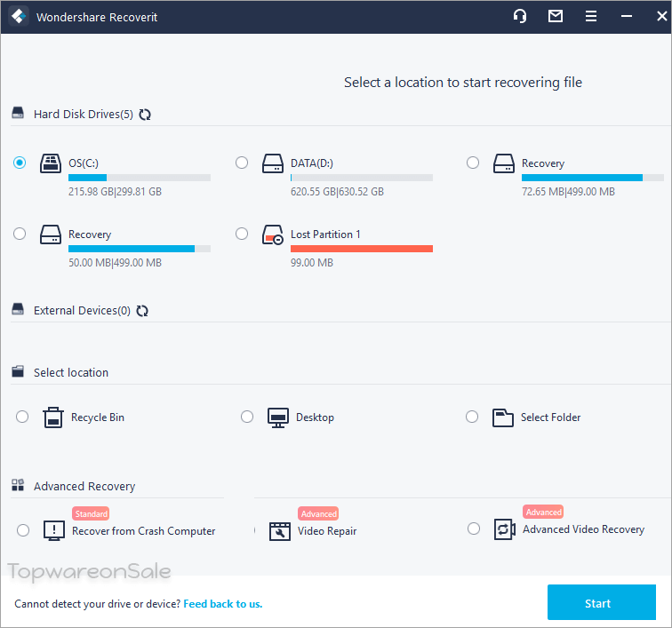
Task: Click the Select location section icon
Action: (18, 371)
